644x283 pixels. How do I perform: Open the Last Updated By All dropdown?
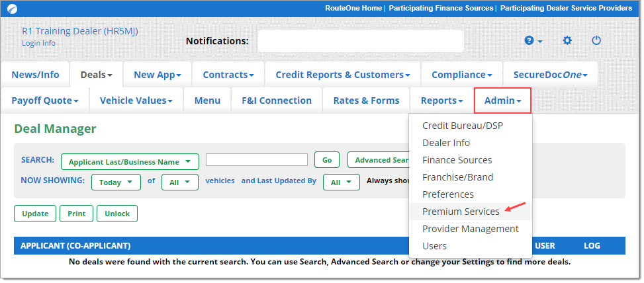coord(342,182)
